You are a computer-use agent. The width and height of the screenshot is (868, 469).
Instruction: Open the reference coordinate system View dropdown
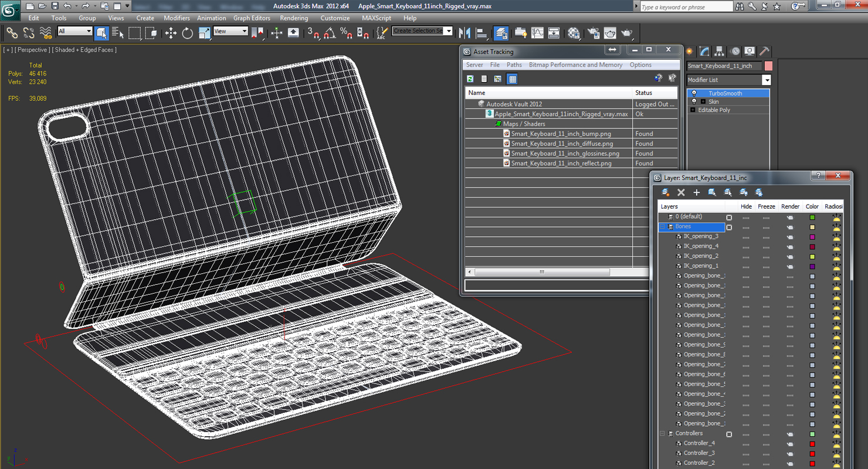(230, 31)
